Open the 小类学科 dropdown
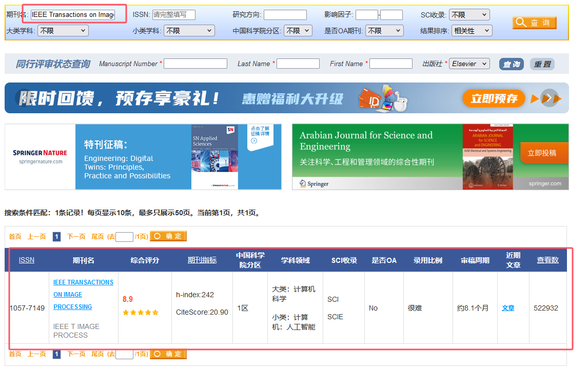Screen dimensions: 588x371 click(x=189, y=31)
